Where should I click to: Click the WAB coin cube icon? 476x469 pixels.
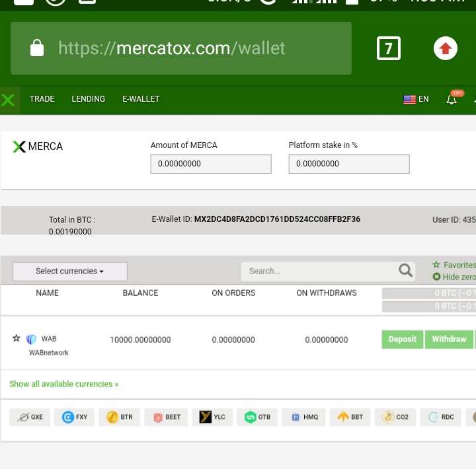click(x=31, y=339)
